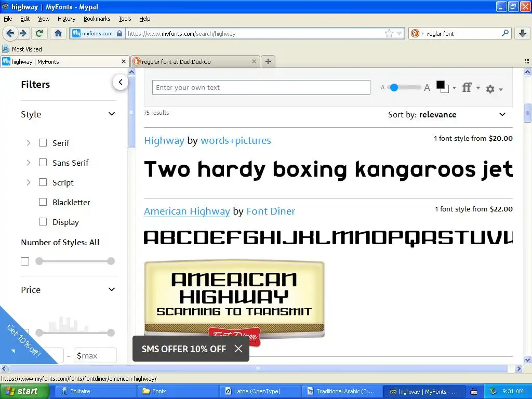Open the words+pictures foundry link
The image size is (532, 399).
point(236,140)
